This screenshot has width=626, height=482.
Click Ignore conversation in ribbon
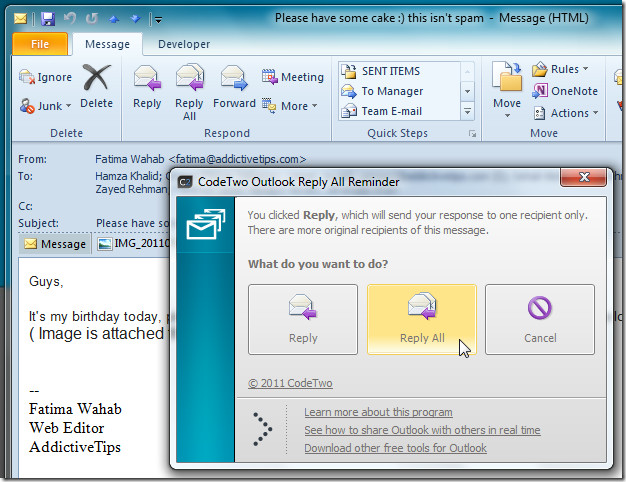tap(46, 77)
